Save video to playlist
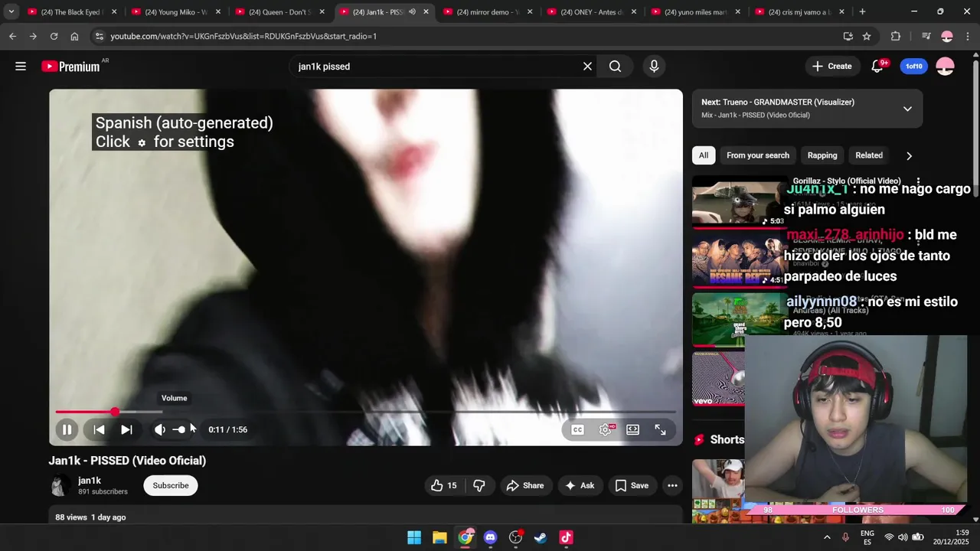980x551 pixels. click(x=632, y=486)
